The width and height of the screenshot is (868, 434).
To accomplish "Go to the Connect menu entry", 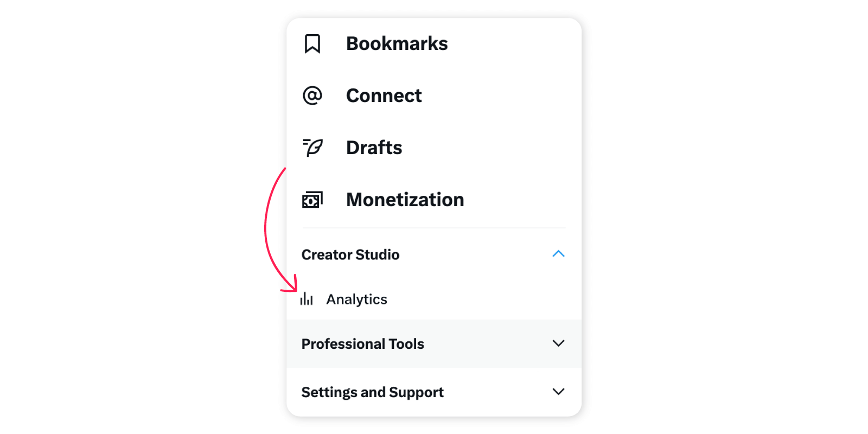I will (x=384, y=95).
